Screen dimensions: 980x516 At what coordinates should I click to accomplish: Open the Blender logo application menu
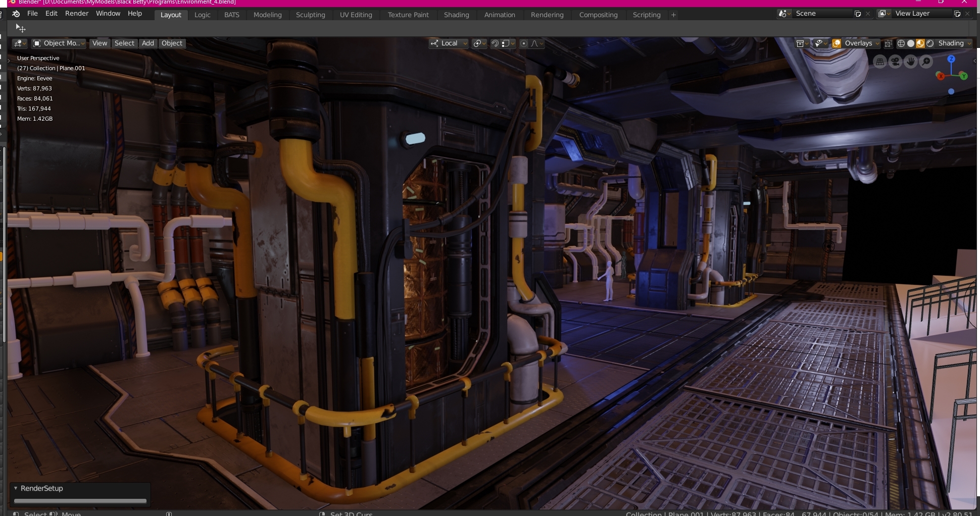[16, 14]
